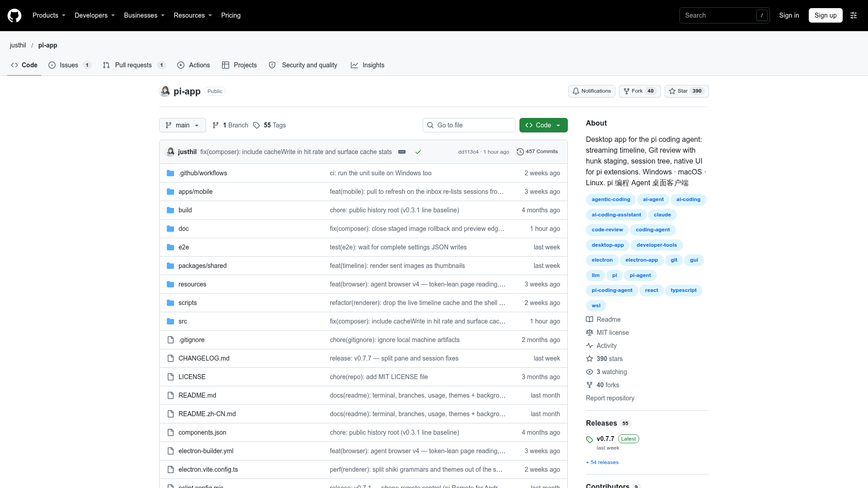Fork the pi-app repository

pyautogui.click(x=640, y=91)
